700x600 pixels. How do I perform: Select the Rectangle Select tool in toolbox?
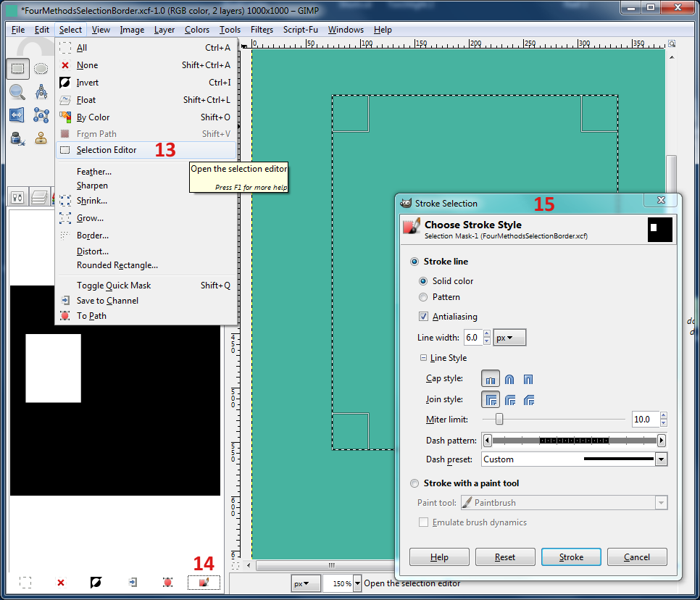17,69
